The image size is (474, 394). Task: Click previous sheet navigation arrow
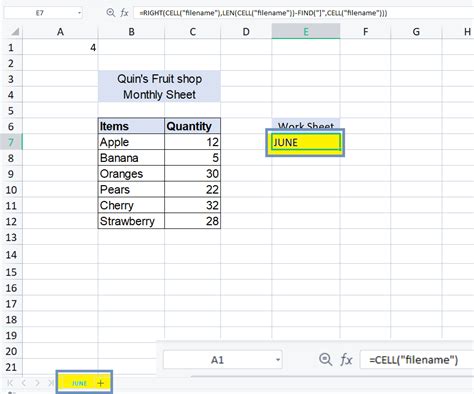[24, 383]
